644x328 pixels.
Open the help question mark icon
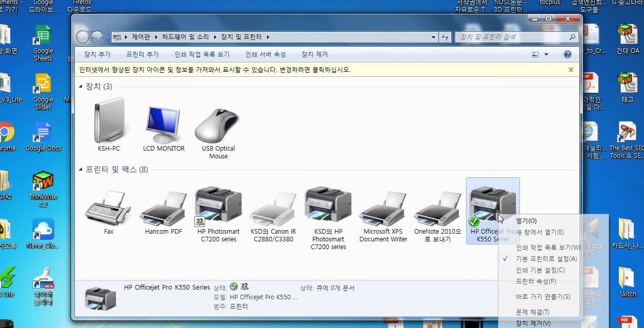pos(568,54)
